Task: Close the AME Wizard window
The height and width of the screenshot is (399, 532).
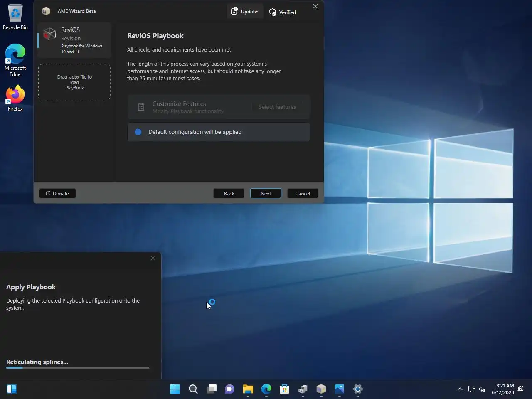Action: click(x=315, y=6)
